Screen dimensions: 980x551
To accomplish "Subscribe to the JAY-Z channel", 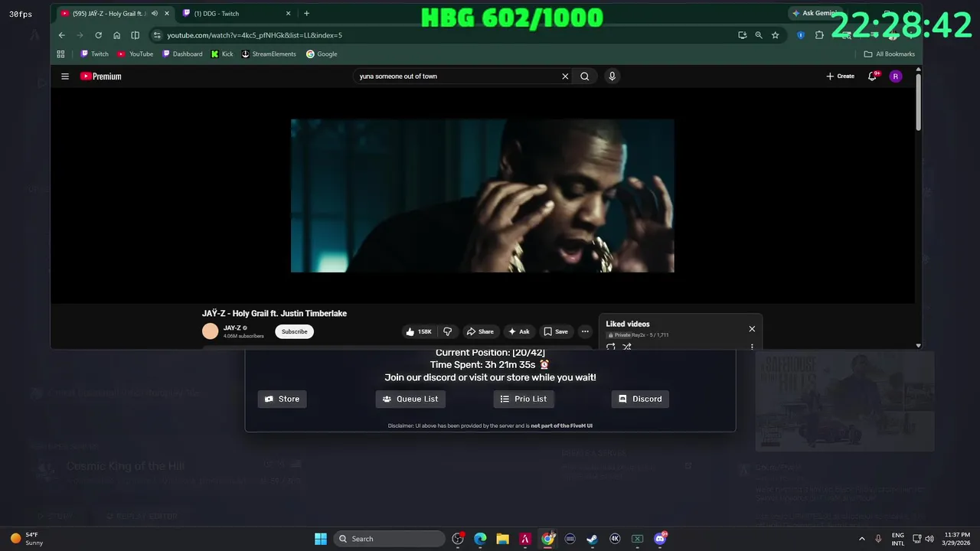I will coord(294,331).
